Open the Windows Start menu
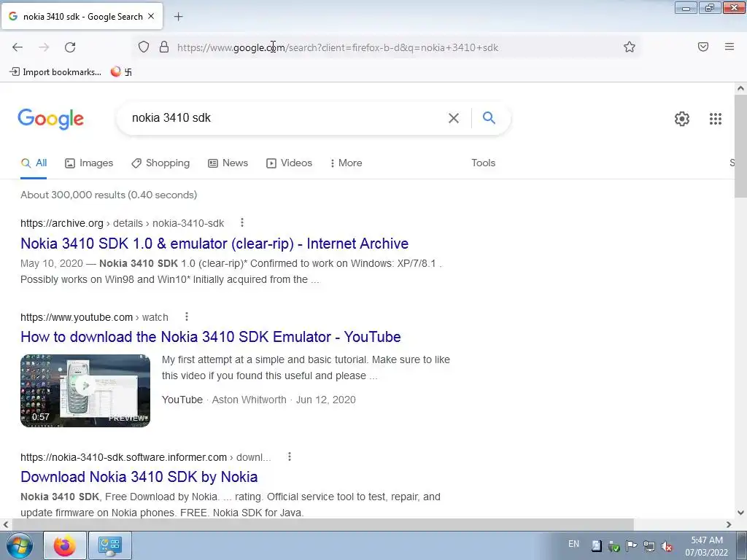This screenshot has height=560, width=747. tap(20, 545)
